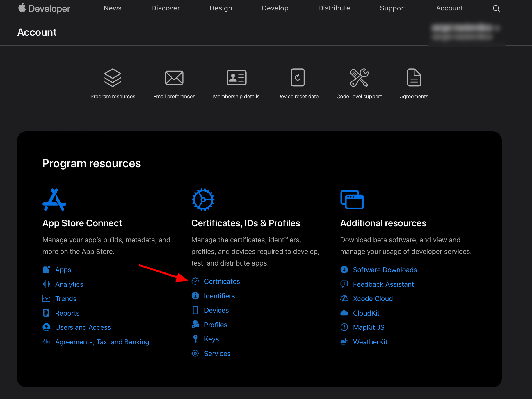
Task: Click the Email preferences envelope icon
Action: pos(174,78)
